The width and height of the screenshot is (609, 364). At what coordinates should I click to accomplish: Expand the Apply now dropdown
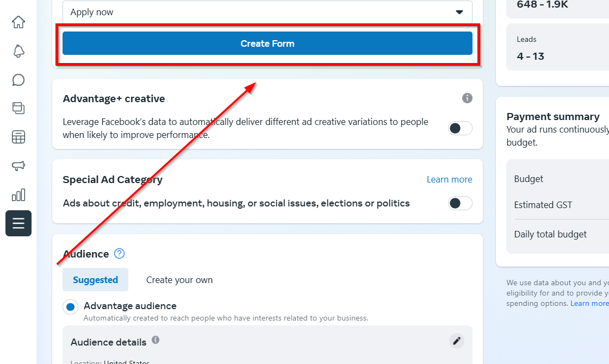268,12
